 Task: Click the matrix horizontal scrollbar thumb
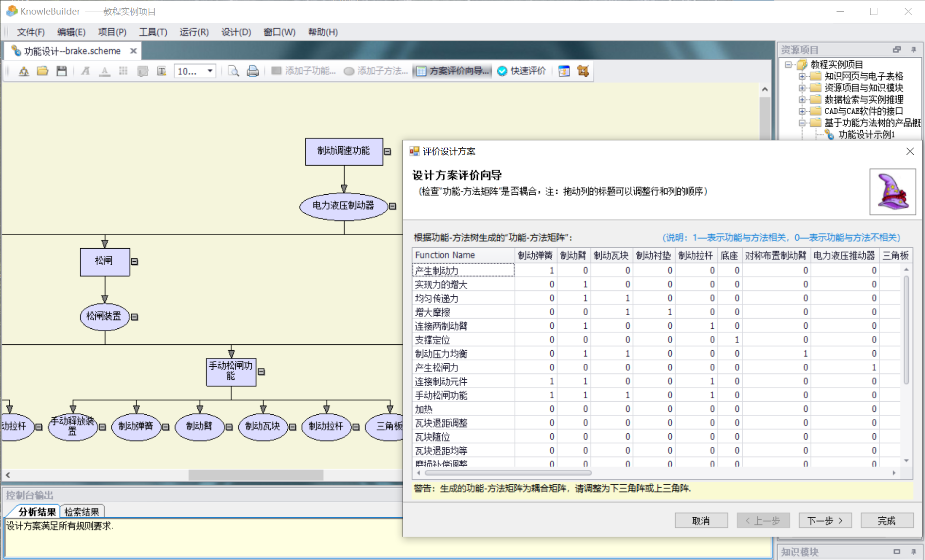(507, 473)
